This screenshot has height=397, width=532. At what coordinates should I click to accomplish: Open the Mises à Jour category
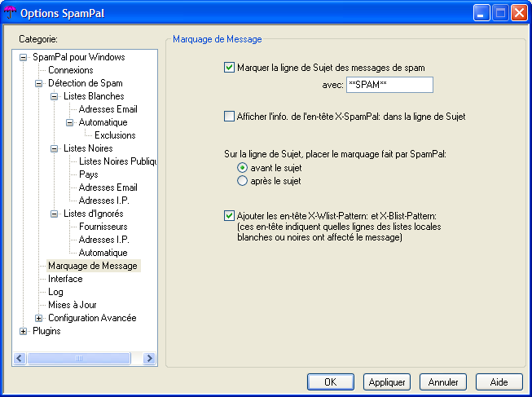[x=72, y=305]
